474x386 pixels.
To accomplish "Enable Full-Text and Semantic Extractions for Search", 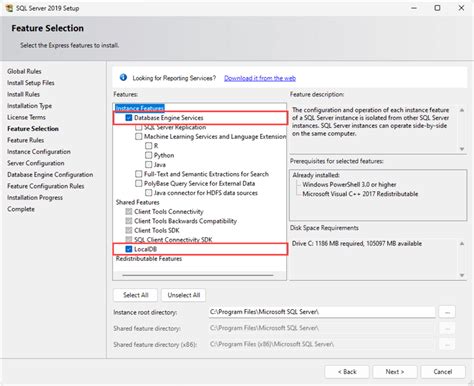I will 139,174.
